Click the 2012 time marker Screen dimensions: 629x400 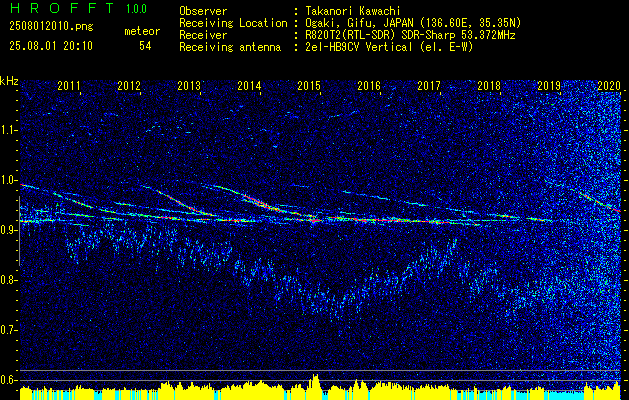129,85
